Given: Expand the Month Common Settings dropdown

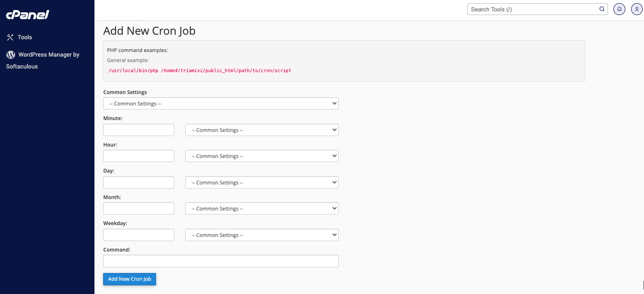Looking at the screenshot, I should [x=262, y=209].
